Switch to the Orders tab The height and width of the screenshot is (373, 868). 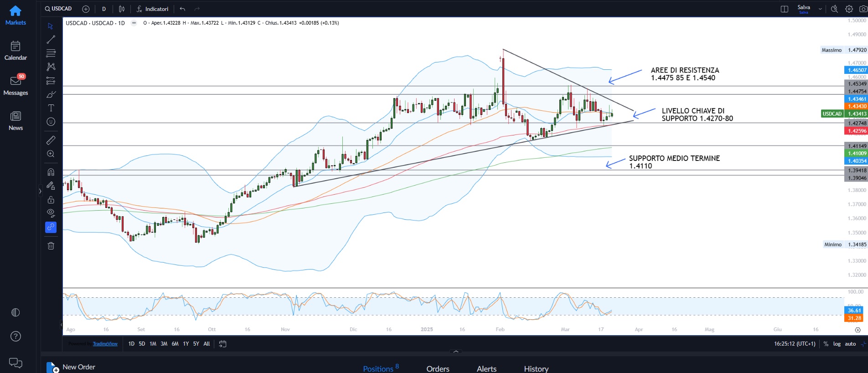coord(438,368)
